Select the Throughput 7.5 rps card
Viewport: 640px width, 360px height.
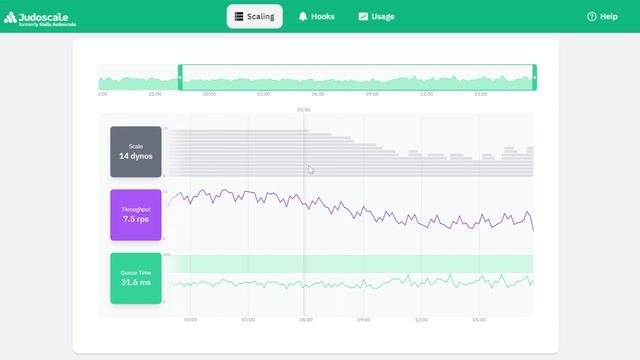coord(136,215)
